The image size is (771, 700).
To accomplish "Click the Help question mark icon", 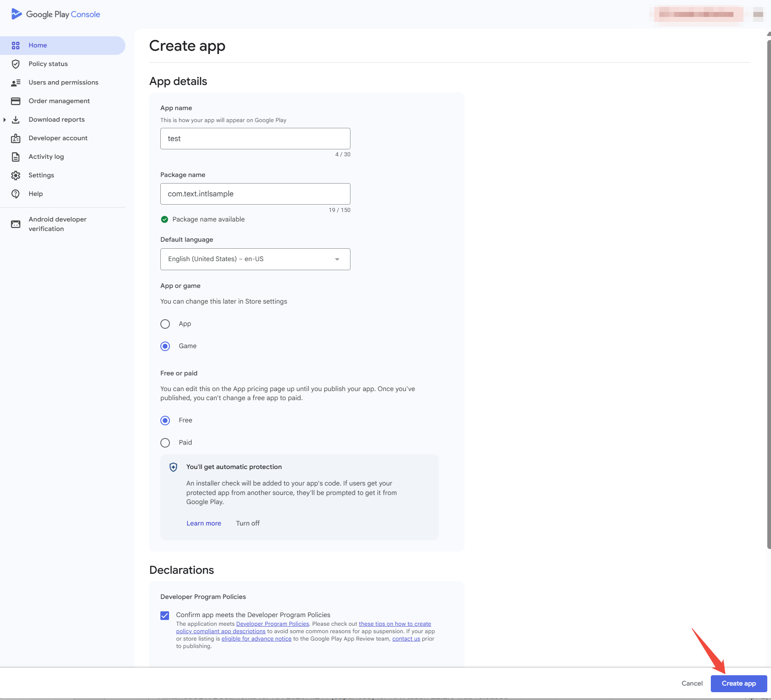I will point(16,193).
